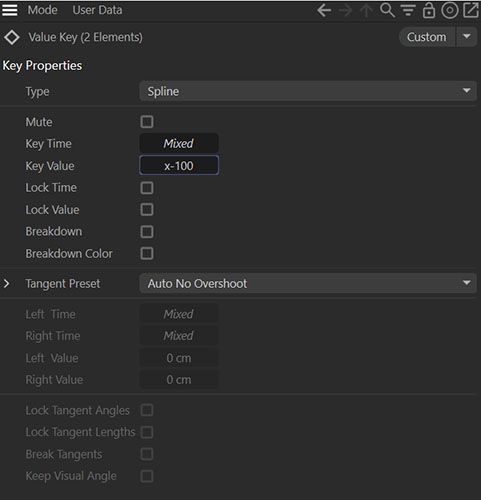Click the Type label
The image size is (481, 500).
[37, 92]
